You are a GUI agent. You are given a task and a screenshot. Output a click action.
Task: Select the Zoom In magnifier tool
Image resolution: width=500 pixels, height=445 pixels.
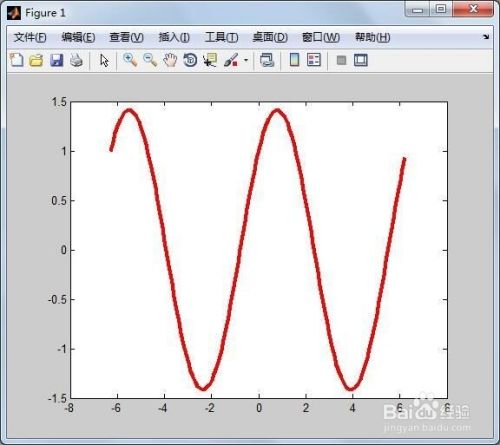click(130, 60)
